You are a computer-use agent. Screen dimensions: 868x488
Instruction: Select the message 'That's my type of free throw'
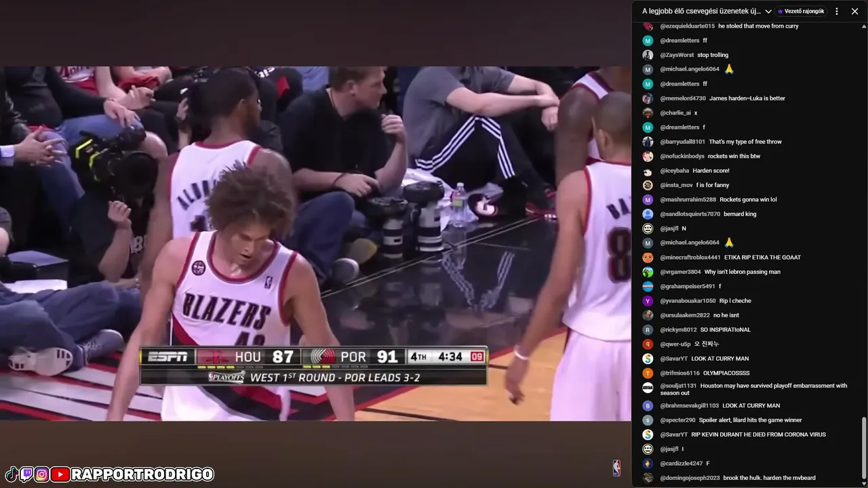point(745,142)
